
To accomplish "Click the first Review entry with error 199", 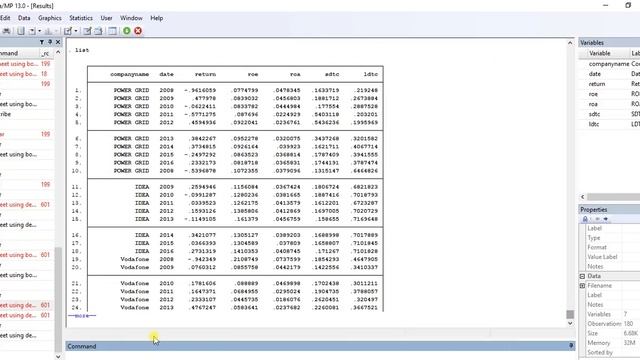I will 27,64.
